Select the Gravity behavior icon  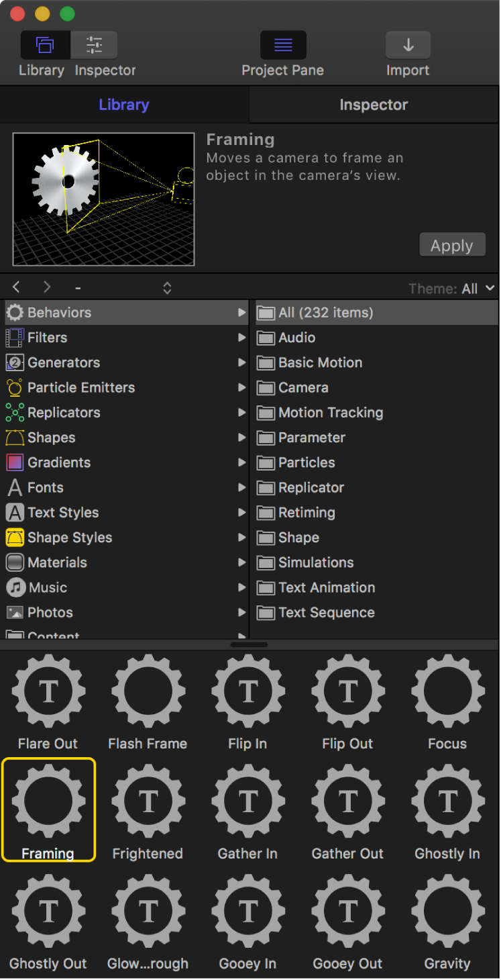(447, 912)
